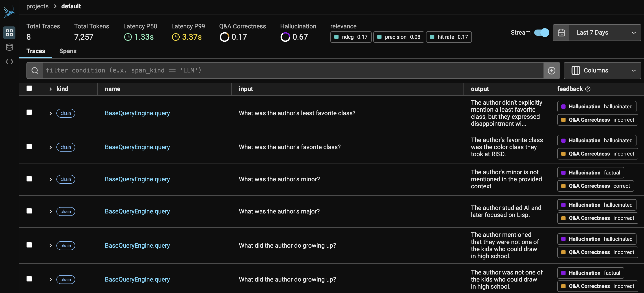
Task: Open BaseQueryEngine.query link for author's major
Action: (x=137, y=211)
